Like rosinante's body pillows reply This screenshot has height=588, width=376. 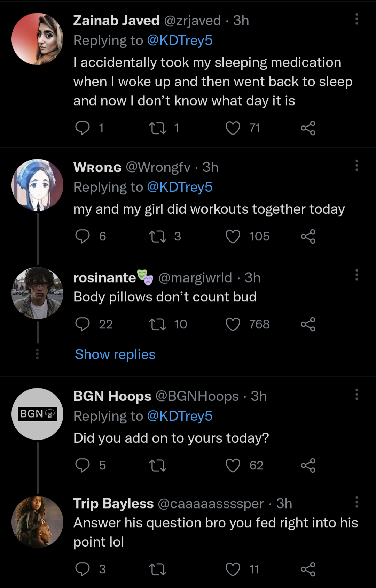(233, 324)
